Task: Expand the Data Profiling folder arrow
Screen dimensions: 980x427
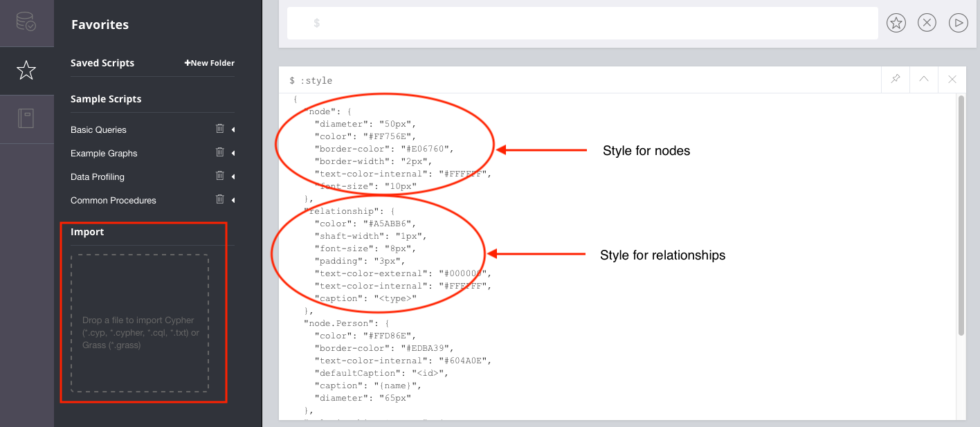Action: (x=233, y=176)
